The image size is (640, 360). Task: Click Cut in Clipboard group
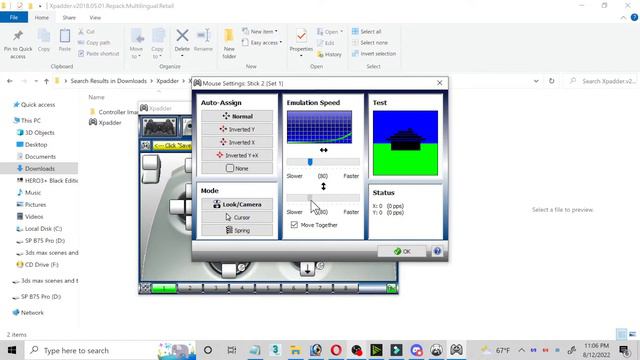click(87, 31)
